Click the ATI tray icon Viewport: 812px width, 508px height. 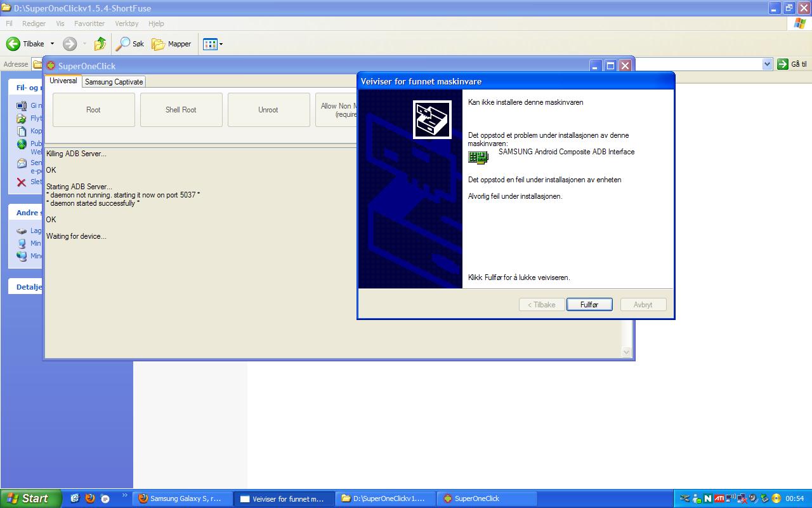(719, 498)
